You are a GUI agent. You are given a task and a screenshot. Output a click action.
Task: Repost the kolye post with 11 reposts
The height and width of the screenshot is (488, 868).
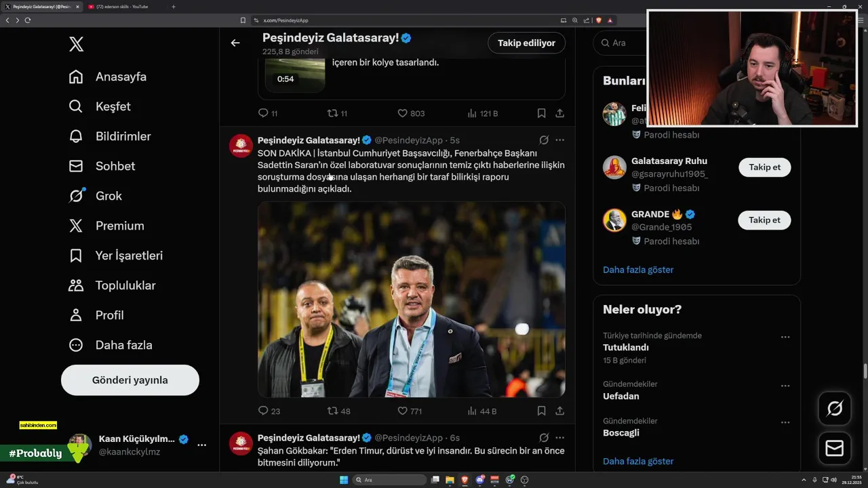[338, 113]
